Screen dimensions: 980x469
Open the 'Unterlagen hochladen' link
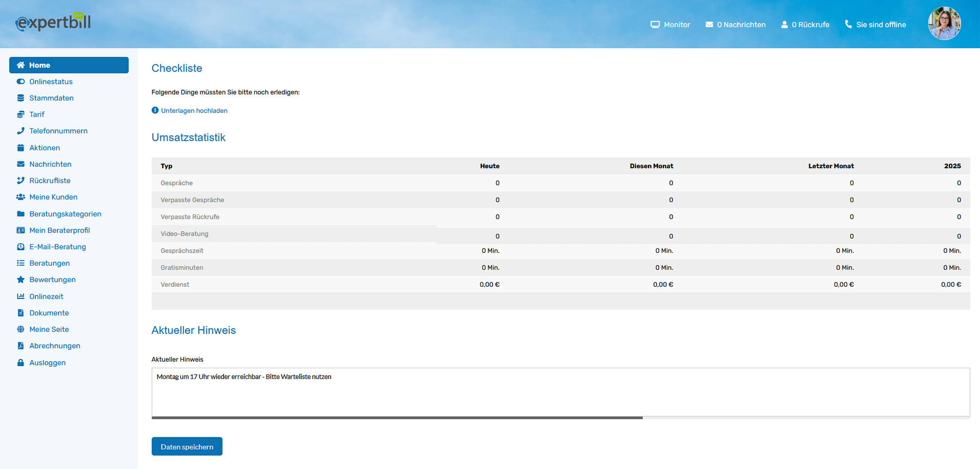point(194,110)
